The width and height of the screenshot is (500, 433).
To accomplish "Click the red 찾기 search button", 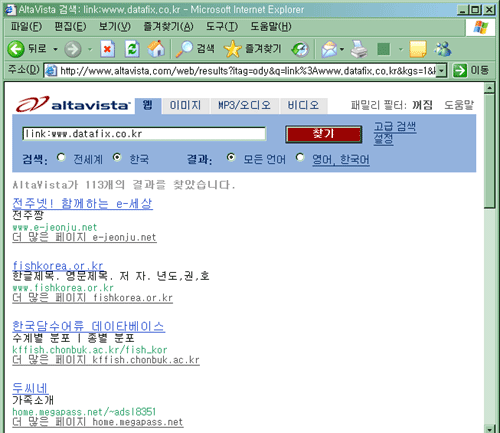I will tap(323, 134).
